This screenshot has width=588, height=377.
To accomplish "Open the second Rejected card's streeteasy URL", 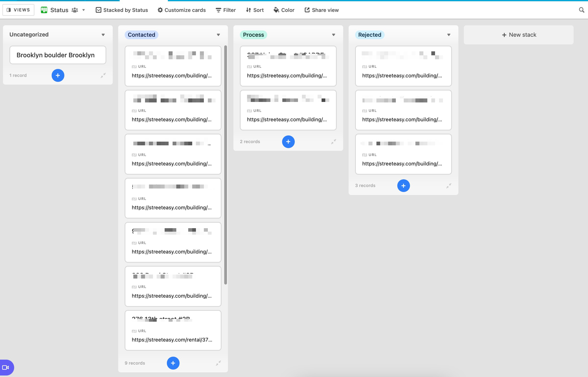I will tap(402, 120).
